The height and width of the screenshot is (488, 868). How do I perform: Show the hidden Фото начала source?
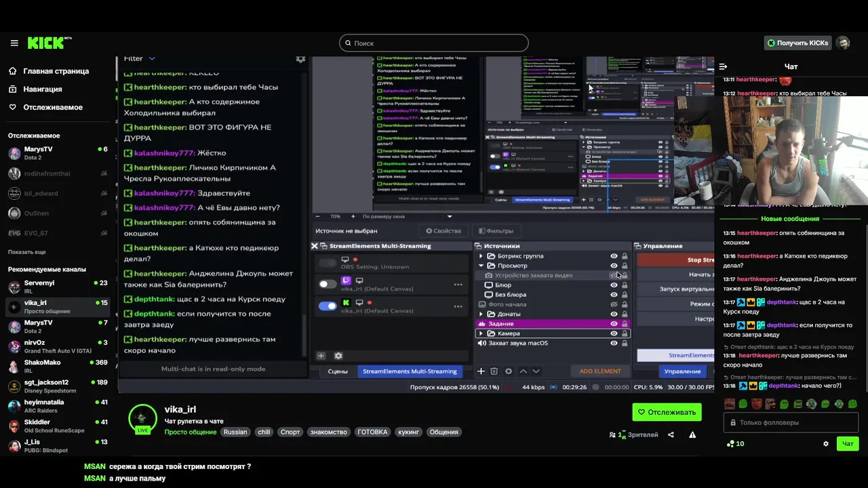pos(614,304)
